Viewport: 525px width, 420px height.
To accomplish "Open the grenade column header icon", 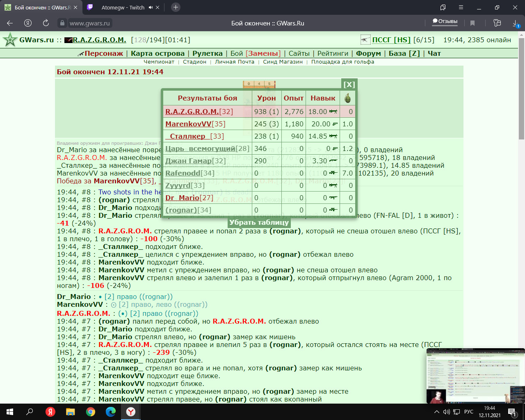I will [x=347, y=98].
